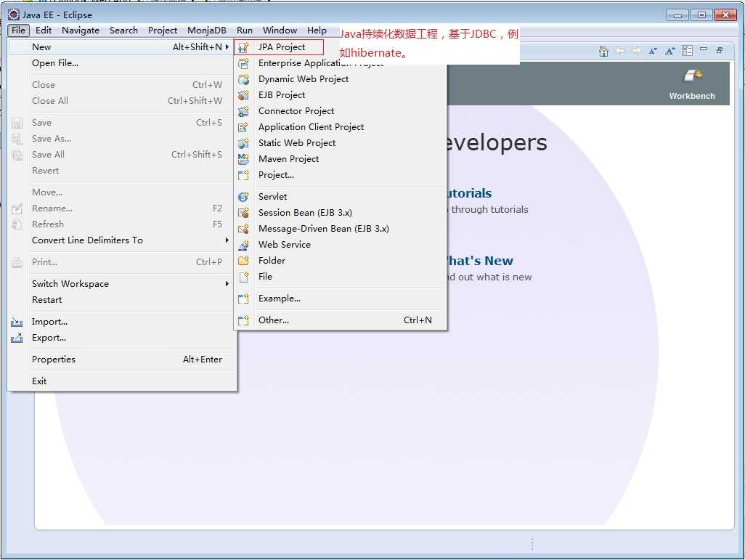Click the Example... wizard icon
745x560 pixels.
pyautogui.click(x=243, y=299)
